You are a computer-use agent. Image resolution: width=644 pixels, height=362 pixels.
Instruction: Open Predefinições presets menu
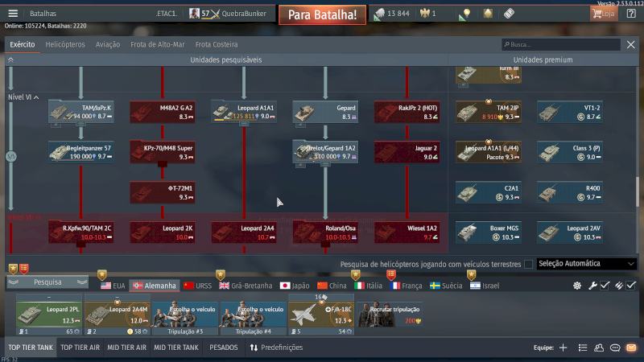[x=276, y=348]
